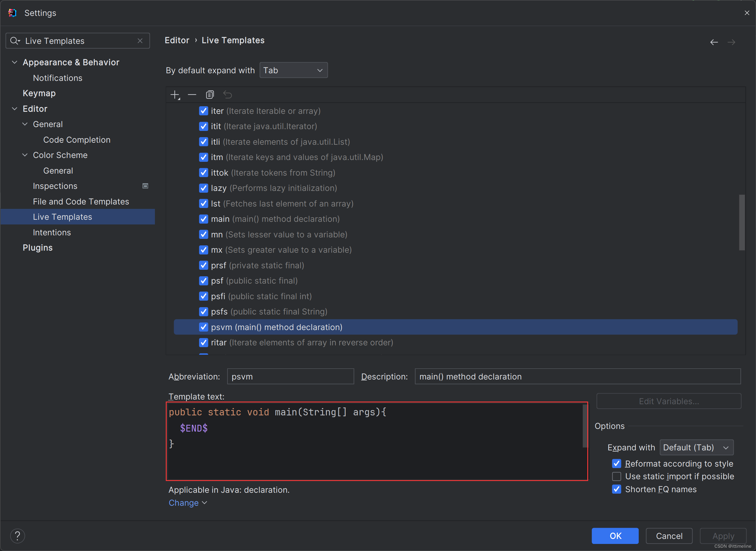The image size is (756, 551).
Task: Click the Apply button
Action: [x=723, y=536]
